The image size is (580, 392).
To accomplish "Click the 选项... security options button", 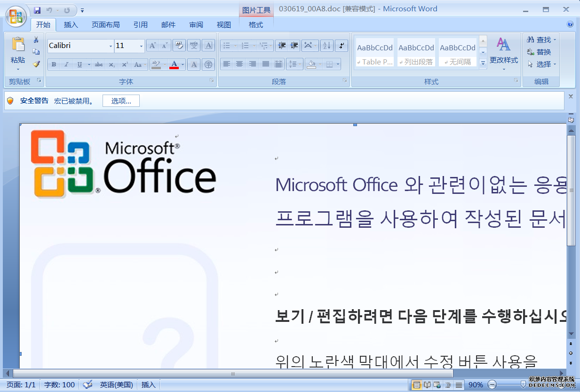I will pos(121,101).
